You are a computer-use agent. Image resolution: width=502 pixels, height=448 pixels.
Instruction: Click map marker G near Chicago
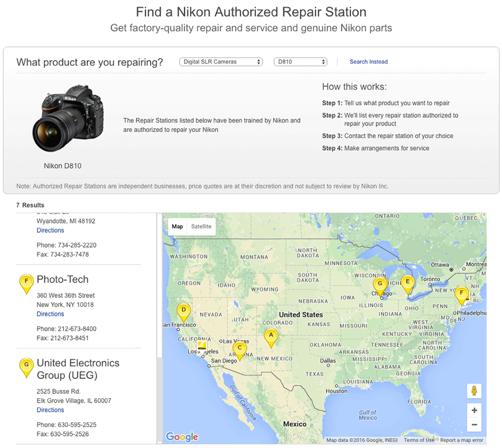coord(379,285)
